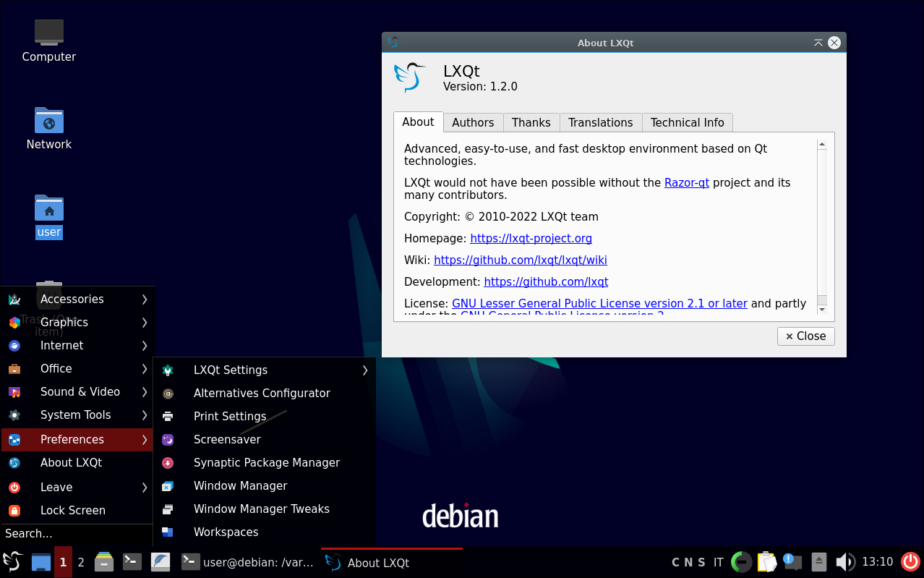The width and height of the screenshot is (924, 578).
Task: Switch to the Technical Info tab
Action: click(688, 123)
